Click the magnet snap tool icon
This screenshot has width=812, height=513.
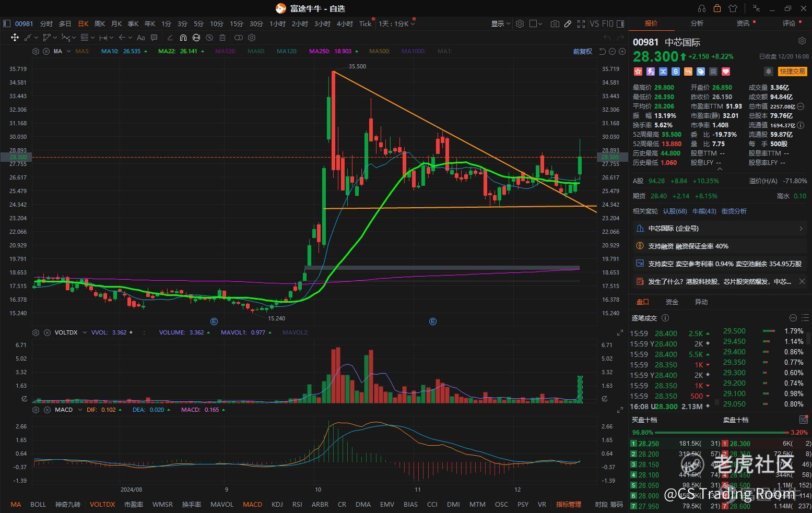click(183, 38)
